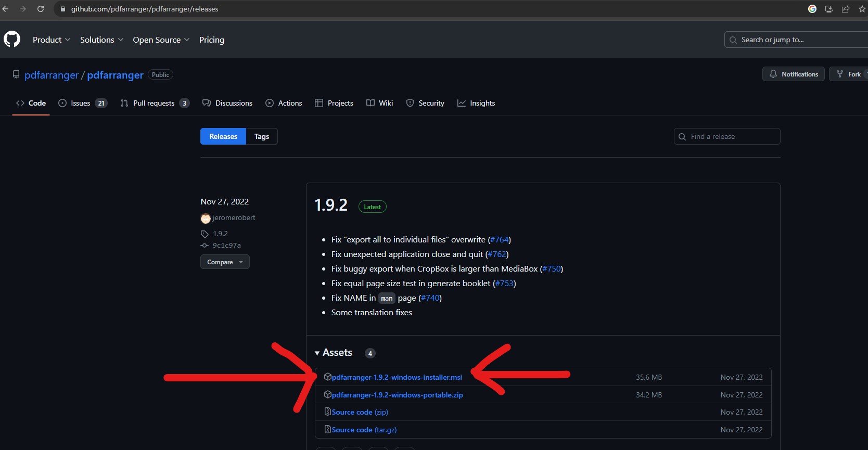
Task: Go forward with the browser forward arrow
Action: [23, 9]
